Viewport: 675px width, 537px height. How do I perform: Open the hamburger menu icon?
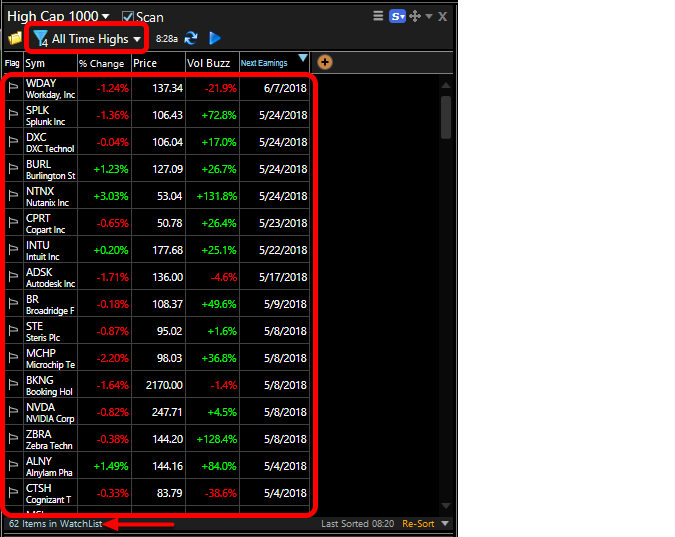378,16
